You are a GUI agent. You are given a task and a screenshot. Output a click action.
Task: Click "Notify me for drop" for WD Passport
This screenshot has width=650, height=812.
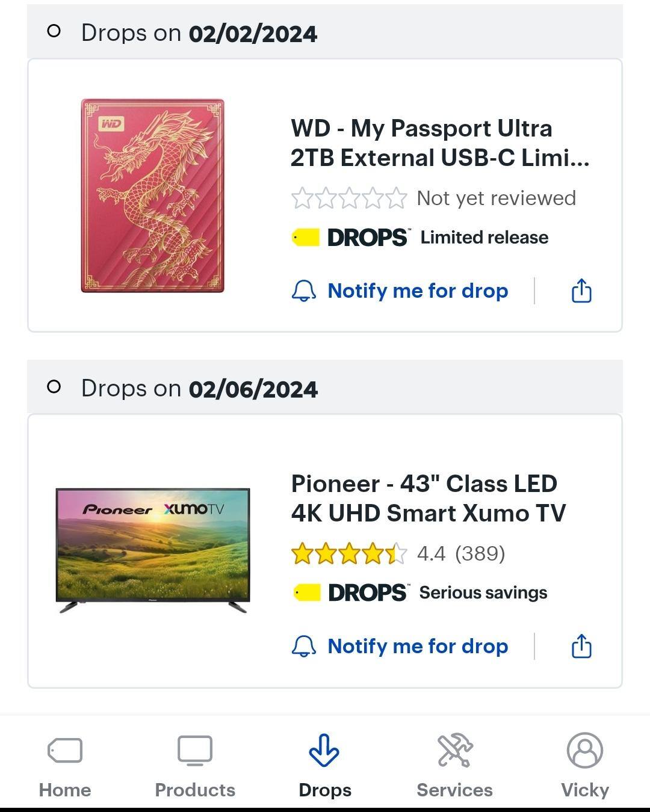click(418, 291)
